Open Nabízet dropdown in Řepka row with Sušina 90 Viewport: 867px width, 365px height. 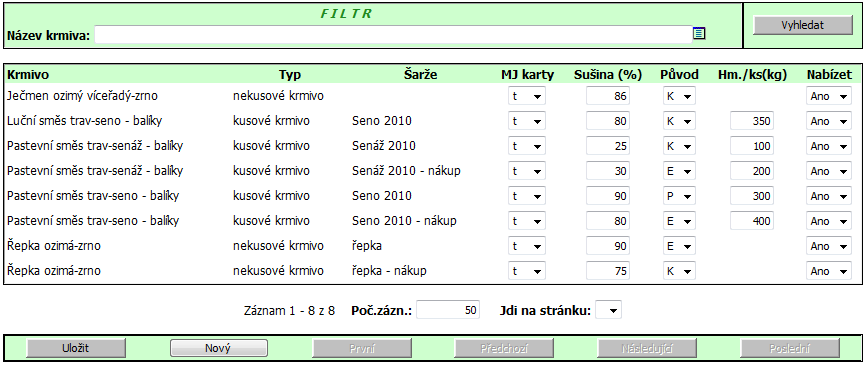click(829, 246)
